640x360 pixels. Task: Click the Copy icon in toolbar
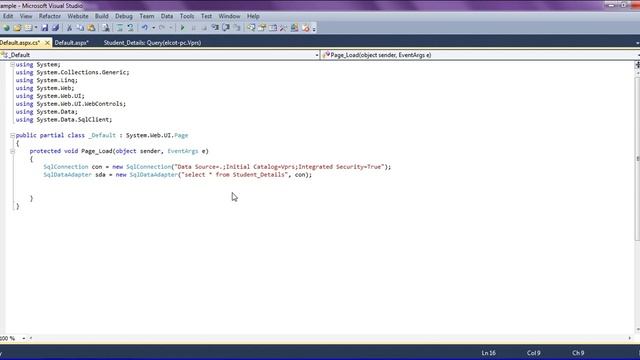(80, 28)
